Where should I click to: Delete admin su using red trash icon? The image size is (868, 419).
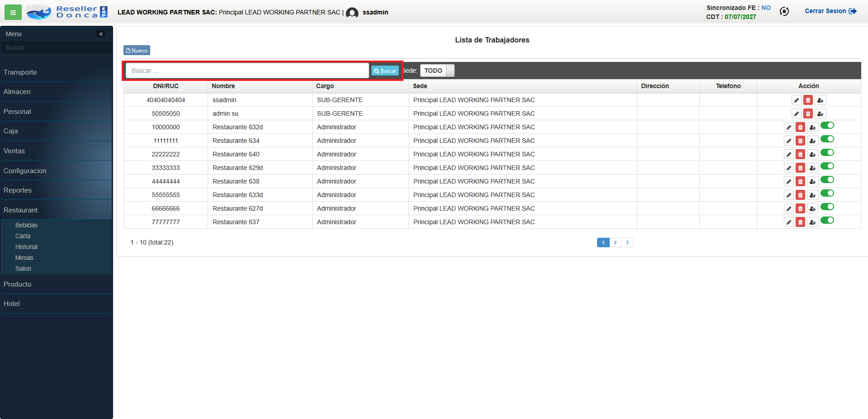coord(808,114)
